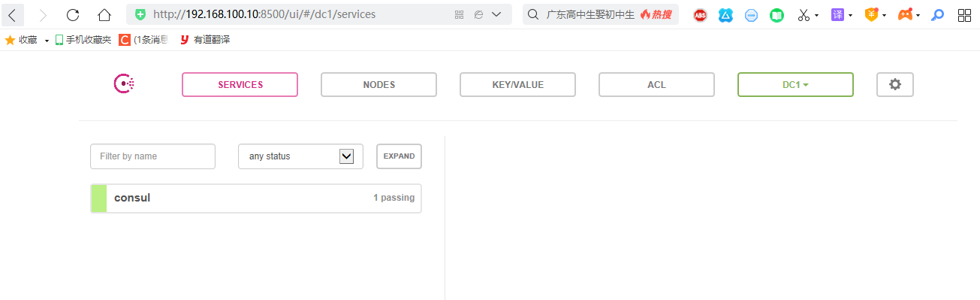
Task: Click the blue triangle extension icon
Action: coord(725,14)
